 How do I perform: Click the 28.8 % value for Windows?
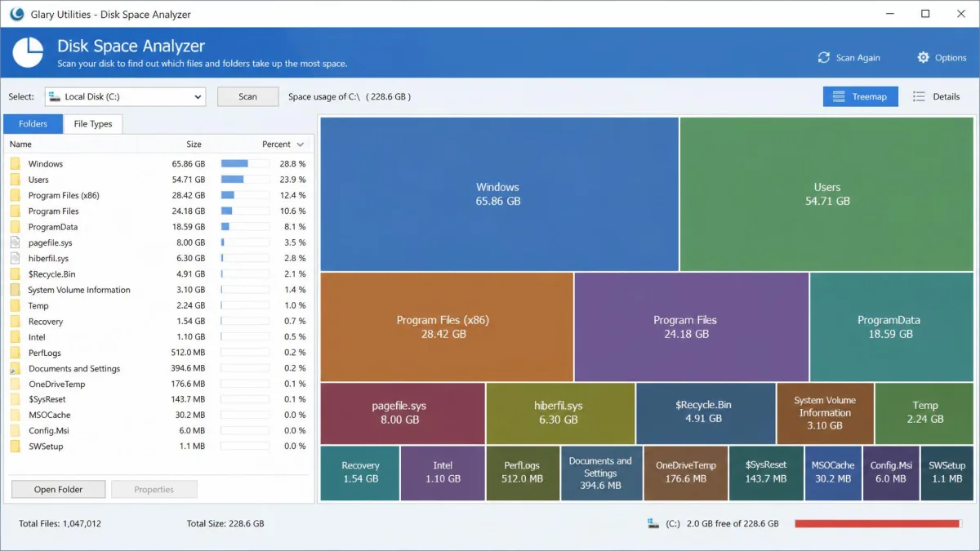point(292,164)
